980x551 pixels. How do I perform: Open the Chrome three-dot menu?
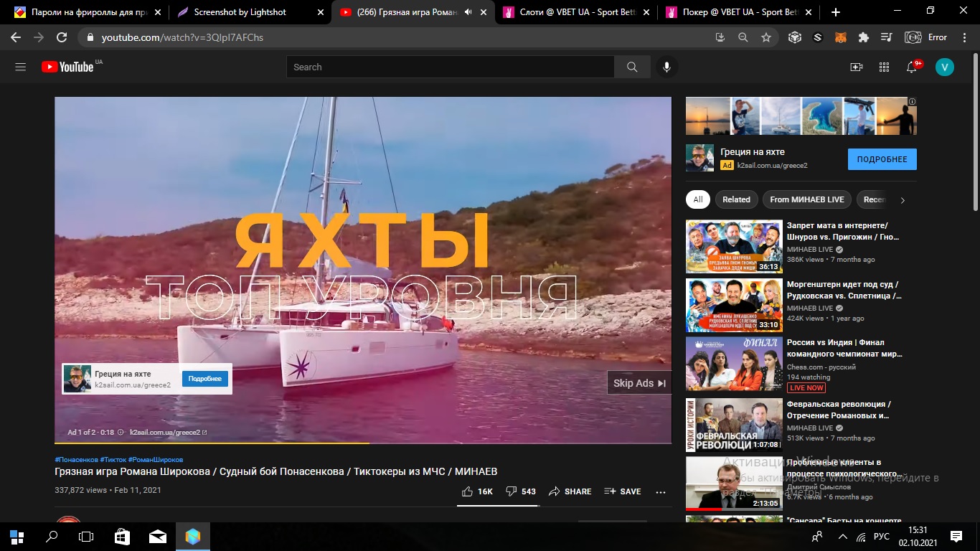965,37
